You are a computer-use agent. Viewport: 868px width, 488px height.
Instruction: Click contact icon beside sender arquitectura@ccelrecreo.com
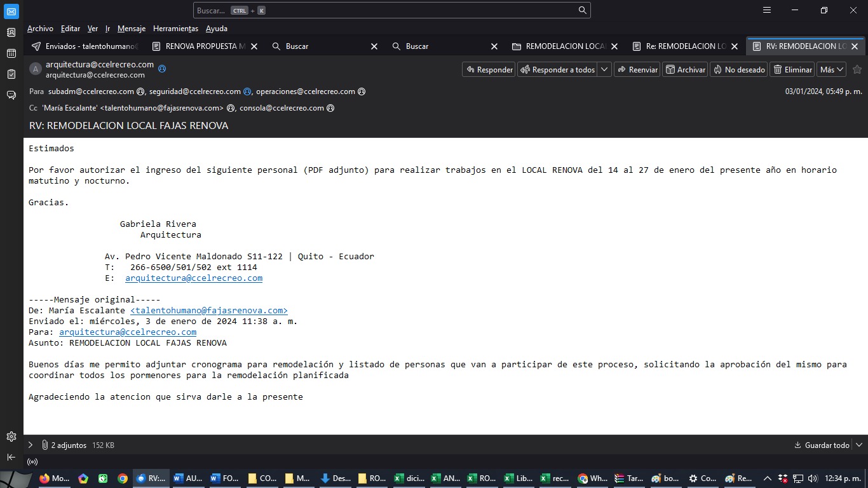pyautogui.click(x=162, y=69)
